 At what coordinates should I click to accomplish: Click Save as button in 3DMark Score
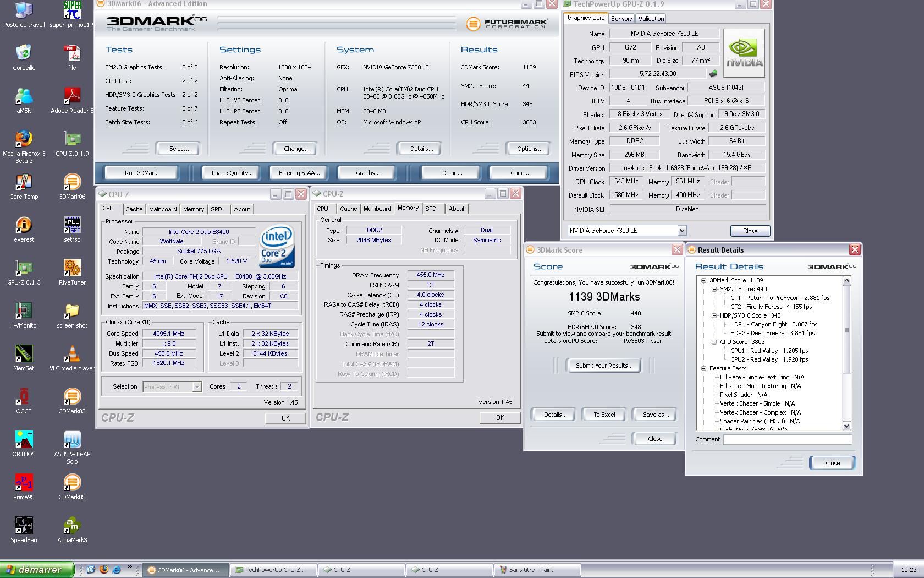655,415
